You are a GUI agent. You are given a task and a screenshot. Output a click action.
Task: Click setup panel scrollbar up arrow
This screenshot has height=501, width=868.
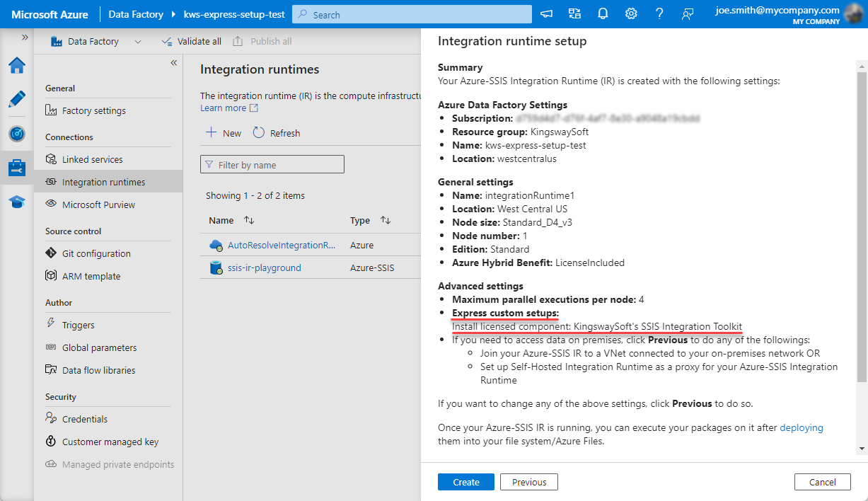(862, 66)
